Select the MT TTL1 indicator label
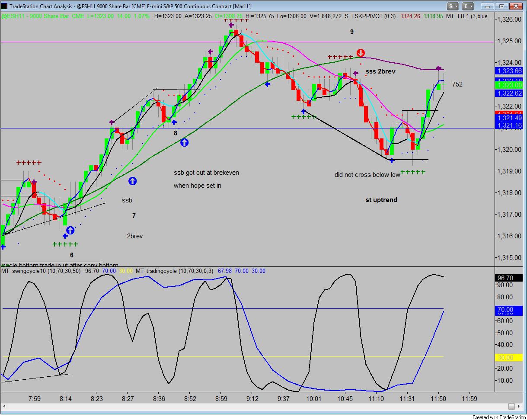Viewport: 527px width, 420px height. click(x=466, y=16)
